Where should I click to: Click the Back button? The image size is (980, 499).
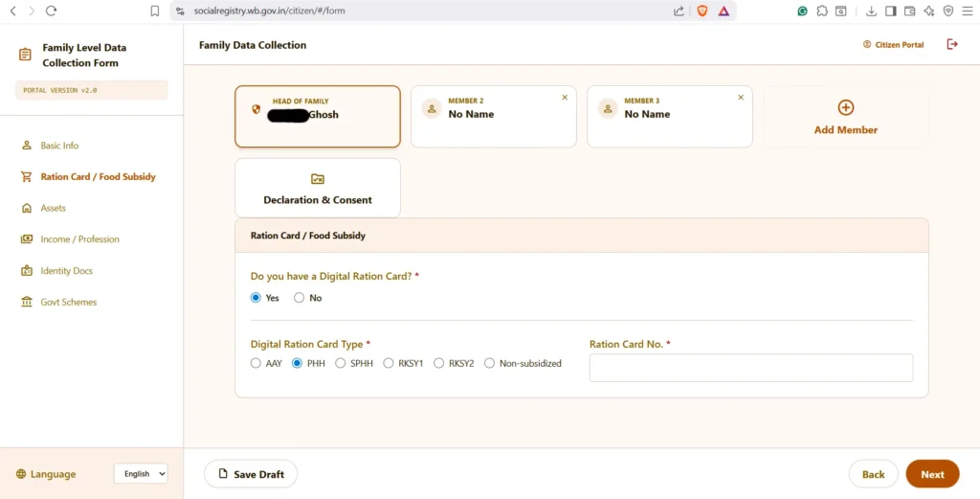[x=873, y=474]
